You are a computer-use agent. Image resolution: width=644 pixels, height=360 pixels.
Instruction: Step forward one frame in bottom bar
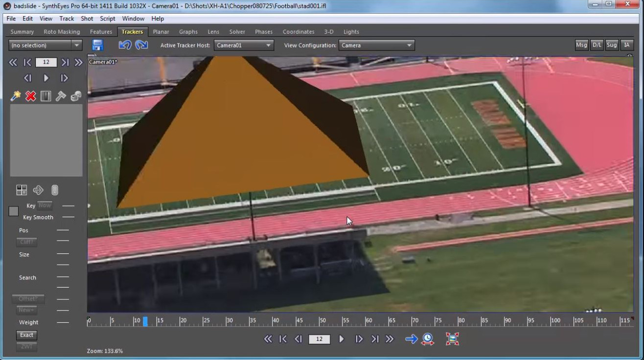point(359,339)
